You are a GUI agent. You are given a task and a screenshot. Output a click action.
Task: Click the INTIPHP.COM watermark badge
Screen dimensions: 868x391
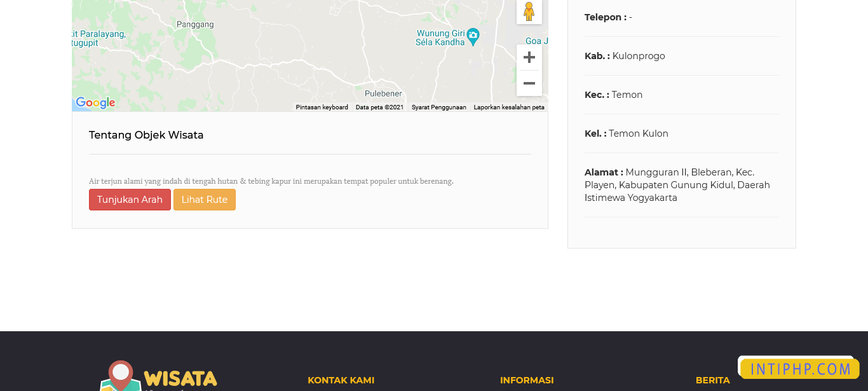(798, 367)
